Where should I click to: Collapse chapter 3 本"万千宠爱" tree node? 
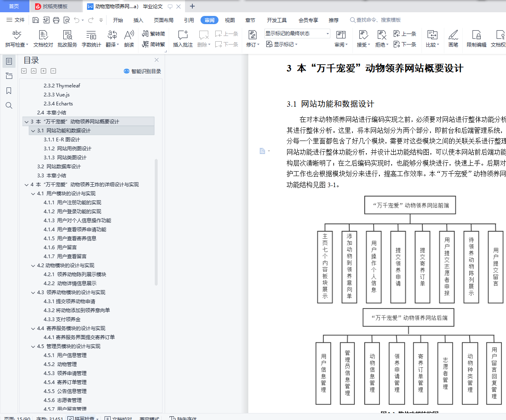(27, 122)
